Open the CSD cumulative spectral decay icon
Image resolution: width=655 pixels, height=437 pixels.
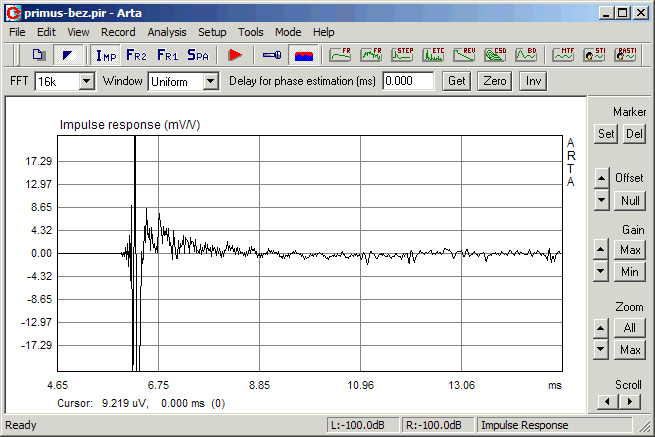pos(495,55)
